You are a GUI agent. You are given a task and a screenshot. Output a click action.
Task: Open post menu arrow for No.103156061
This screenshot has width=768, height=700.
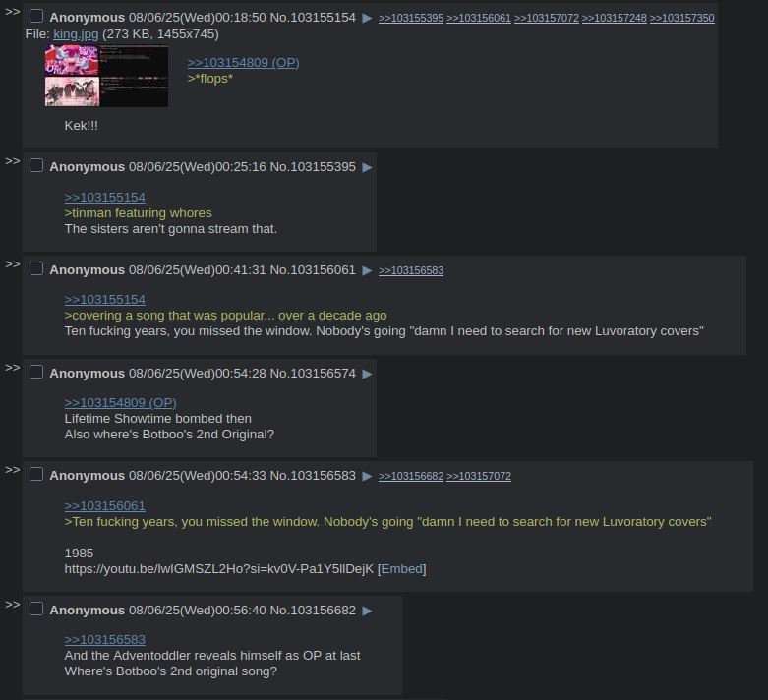[367, 271]
